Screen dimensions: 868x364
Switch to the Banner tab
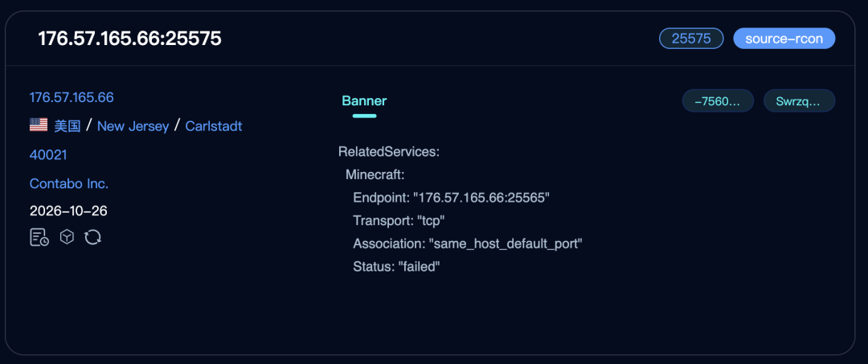pos(364,101)
